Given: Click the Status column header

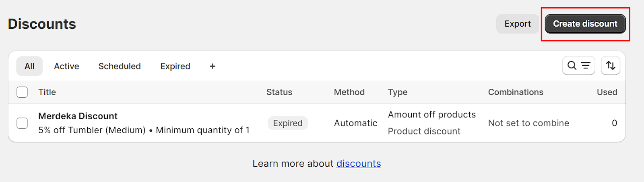Looking at the screenshot, I should click(x=279, y=92).
